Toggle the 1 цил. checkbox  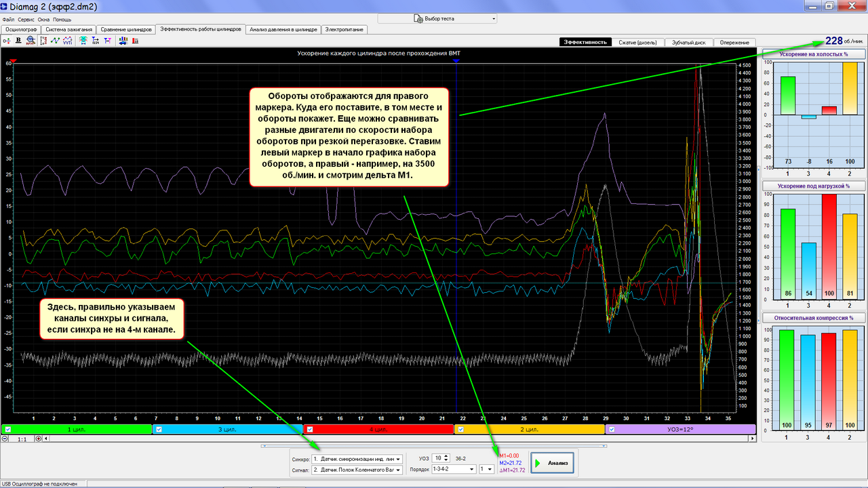point(7,429)
